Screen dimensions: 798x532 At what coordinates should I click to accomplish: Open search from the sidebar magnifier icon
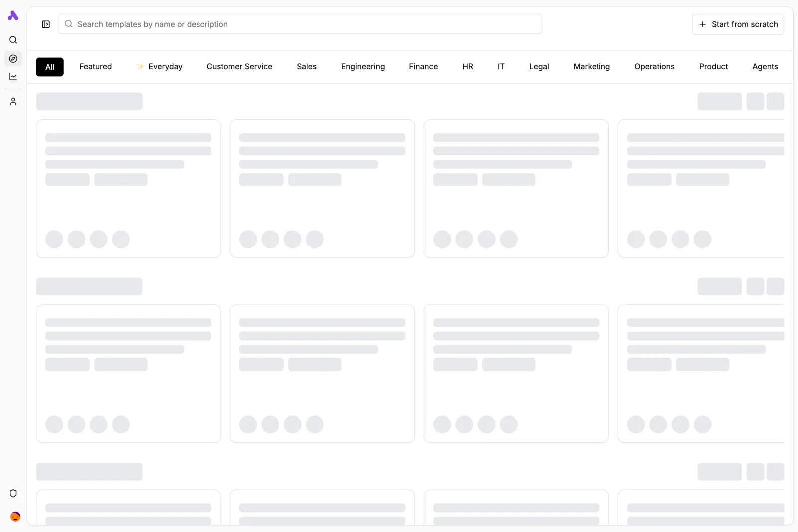(13, 40)
